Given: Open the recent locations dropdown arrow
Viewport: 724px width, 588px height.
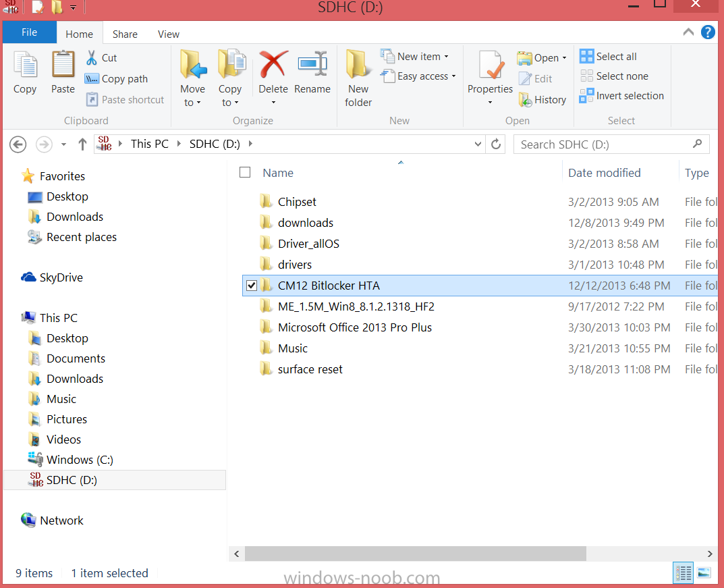Looking at the screenshot, I should point(63,144).
